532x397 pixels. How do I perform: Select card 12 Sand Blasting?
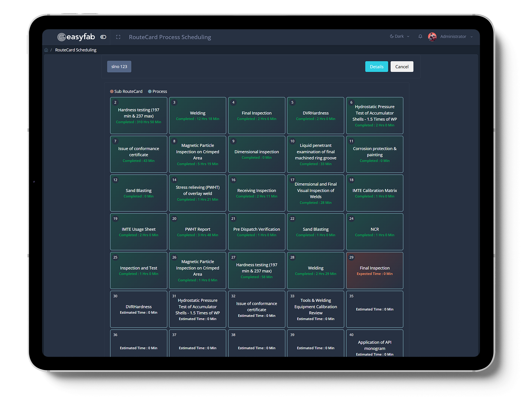pyautogui.click(x=139, y=193)
